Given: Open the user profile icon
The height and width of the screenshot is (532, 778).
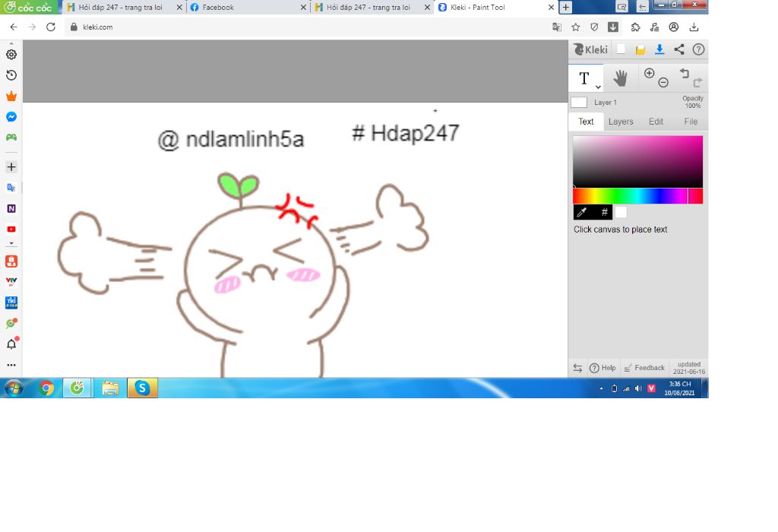Looking at the screenshot, I should [x=674, y=27].
